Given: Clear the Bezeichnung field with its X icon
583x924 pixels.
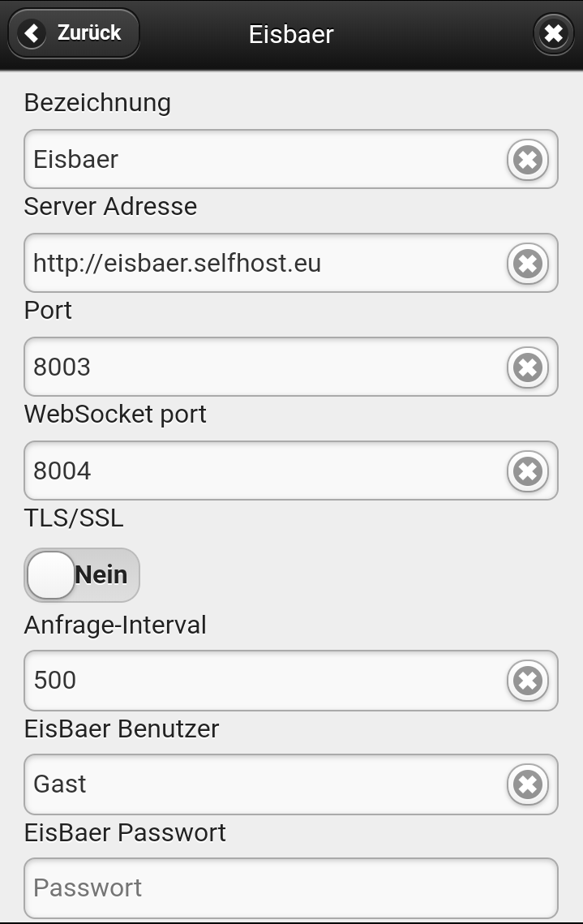Looking at the screenshot, I should click(528, 159).
